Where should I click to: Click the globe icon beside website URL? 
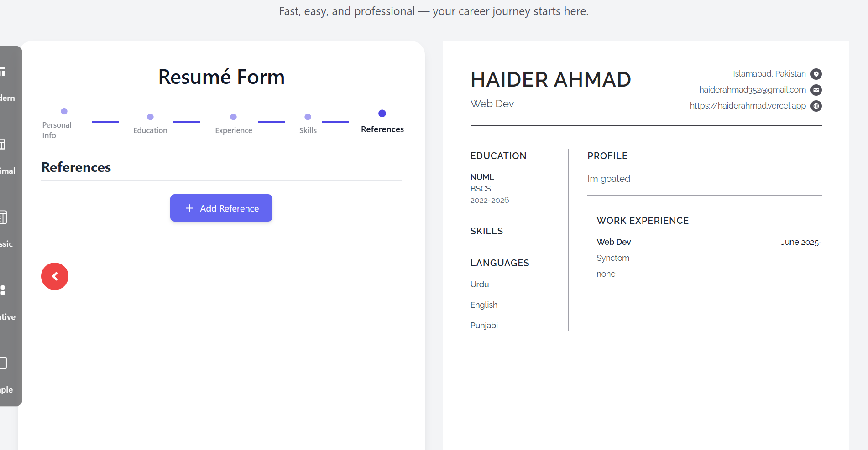pyautogui.click(x=816, y=106)
